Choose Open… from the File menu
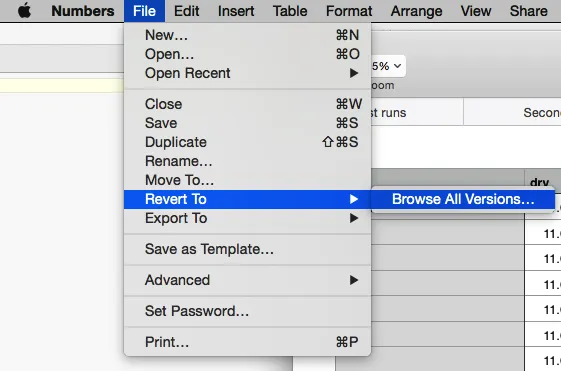The width and height of the screenshot is (561, 371). pyautogui.click(x=247, y=54)
